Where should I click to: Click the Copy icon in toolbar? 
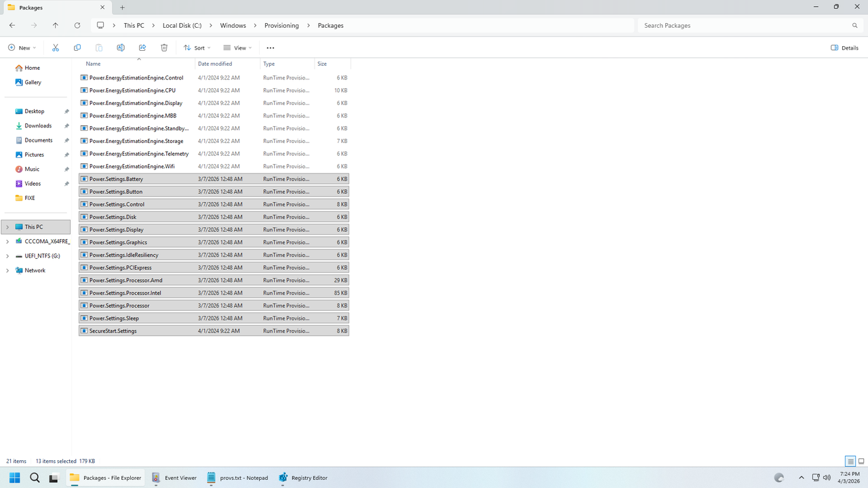coord(77,48)
